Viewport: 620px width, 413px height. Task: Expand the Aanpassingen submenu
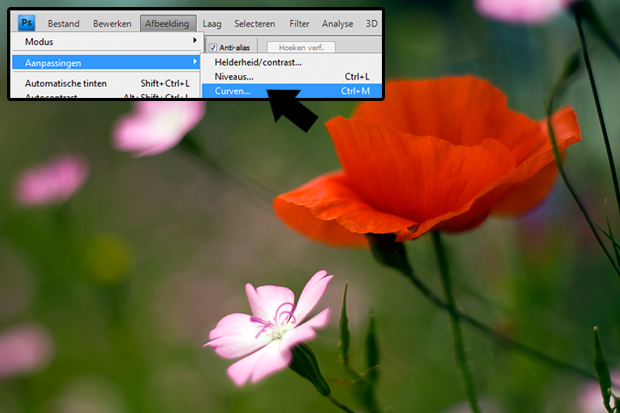60,63
